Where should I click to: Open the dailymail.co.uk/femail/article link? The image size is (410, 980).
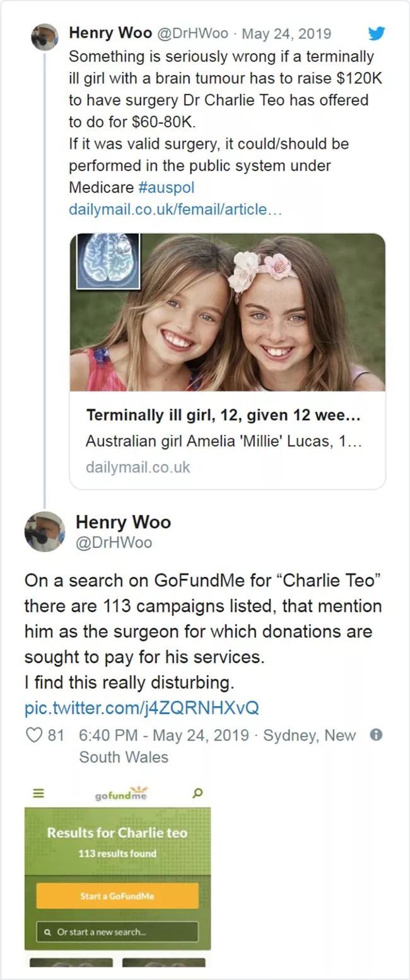pyautogui.click(x=175, y=209)
